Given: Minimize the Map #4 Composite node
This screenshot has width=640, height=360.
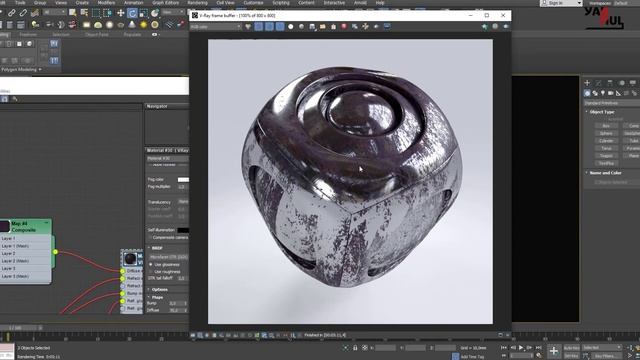Looking at the screenshot, I should pos(46,223).
